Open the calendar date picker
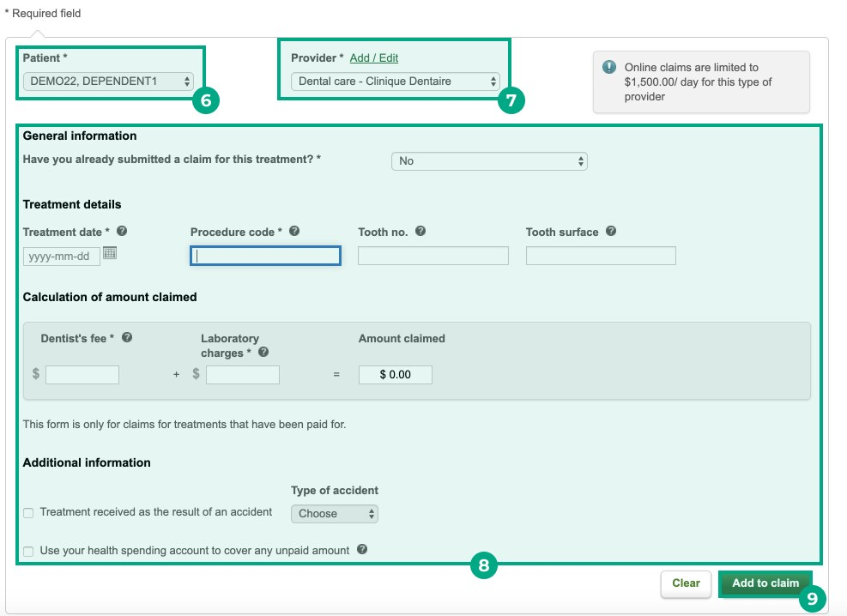 (x=111, y=255)
